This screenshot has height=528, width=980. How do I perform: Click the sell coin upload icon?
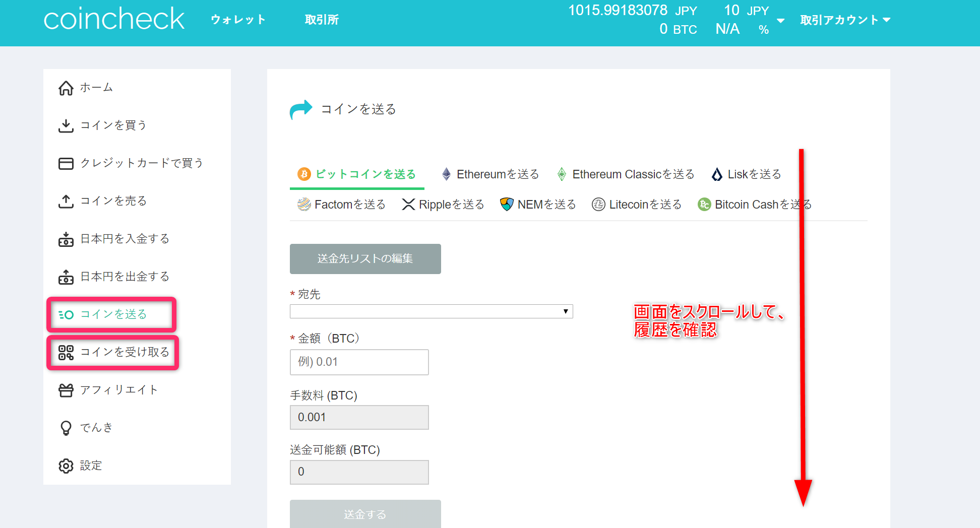[66, 201]
